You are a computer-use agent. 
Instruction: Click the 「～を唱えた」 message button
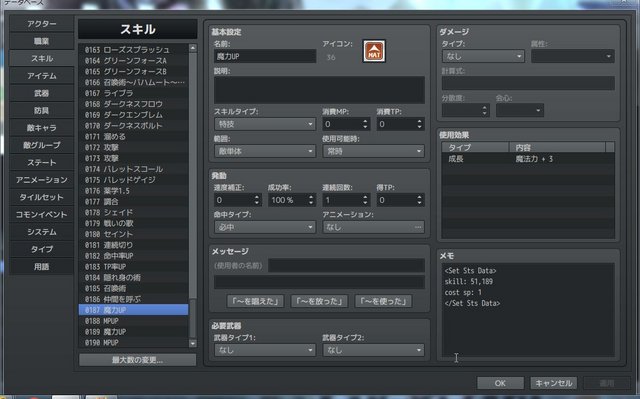(255, 301)
